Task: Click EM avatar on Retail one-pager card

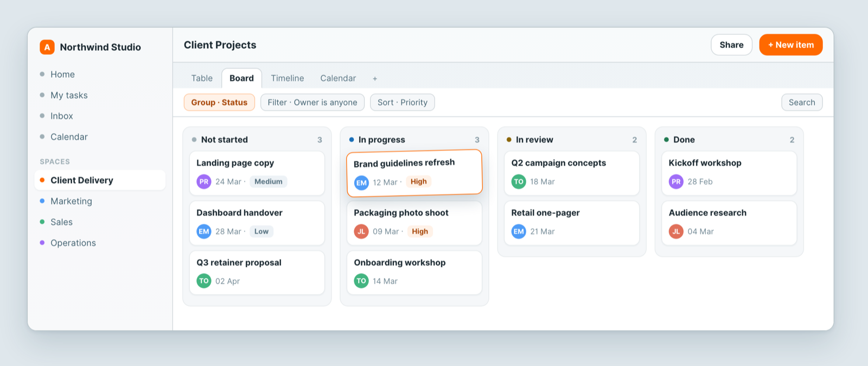Action: tap(519, 231)
